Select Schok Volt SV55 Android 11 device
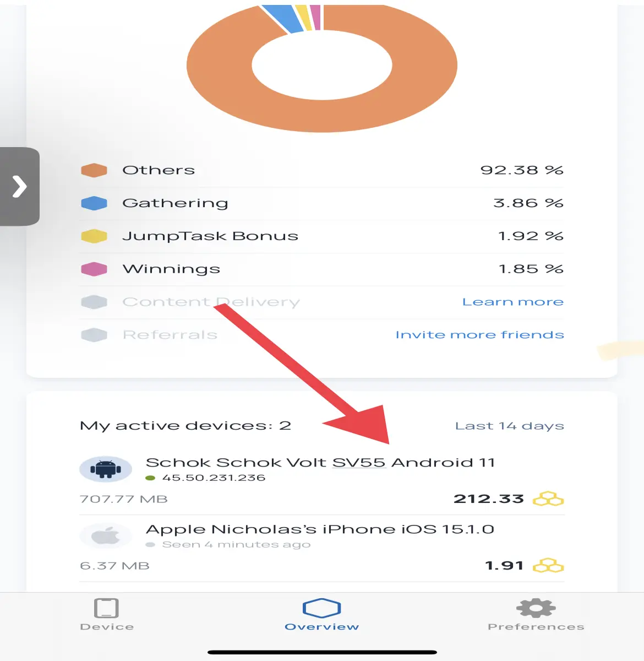 322,480
